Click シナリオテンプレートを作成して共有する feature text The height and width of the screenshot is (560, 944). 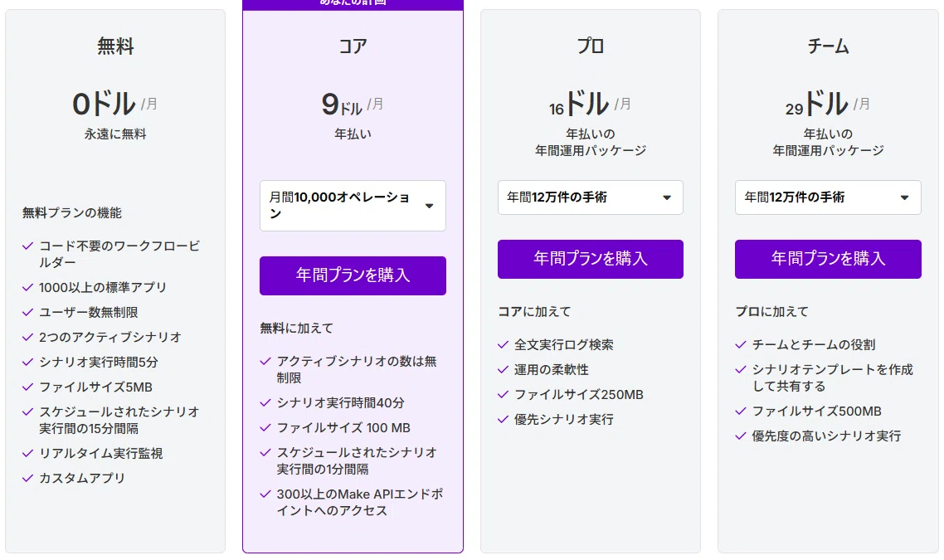[x=832, y=377]
